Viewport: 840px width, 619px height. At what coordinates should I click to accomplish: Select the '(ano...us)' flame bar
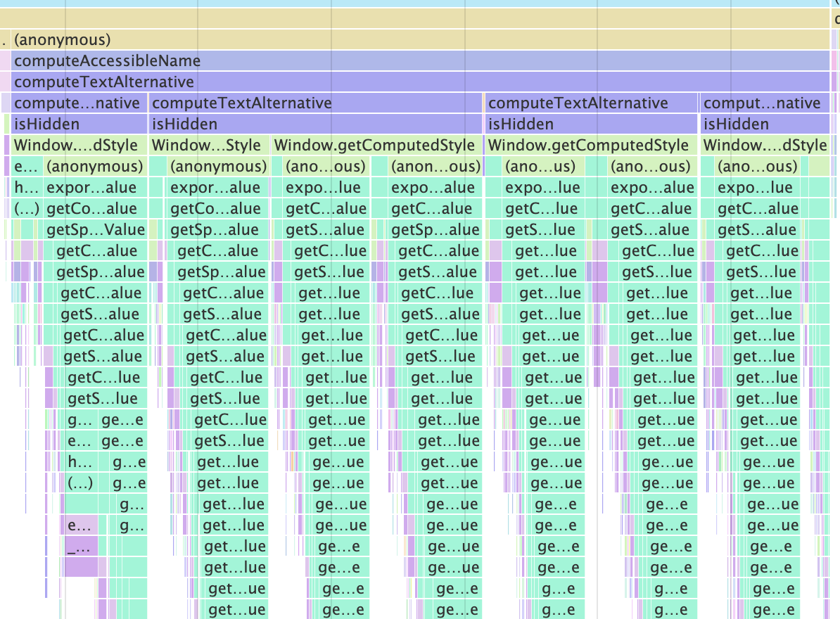[542, 167]
